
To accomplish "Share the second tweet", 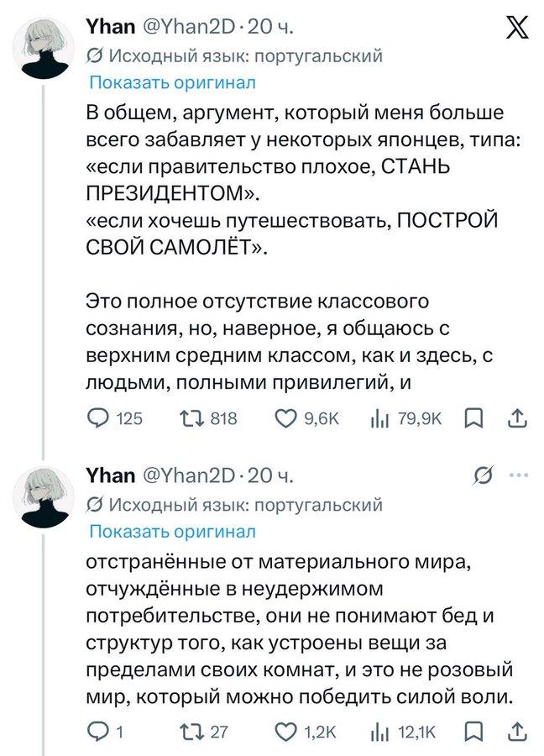I will [518, 732].
